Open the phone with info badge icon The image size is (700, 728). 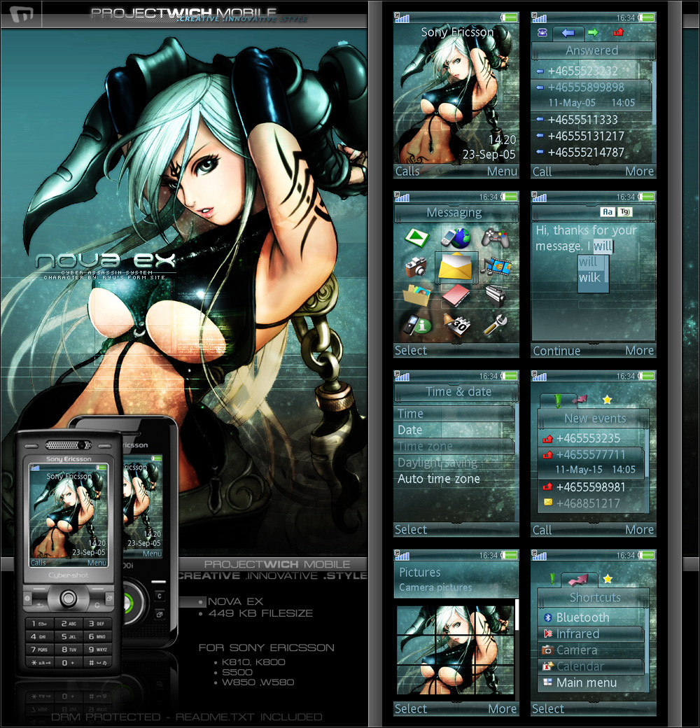[416, 325]
